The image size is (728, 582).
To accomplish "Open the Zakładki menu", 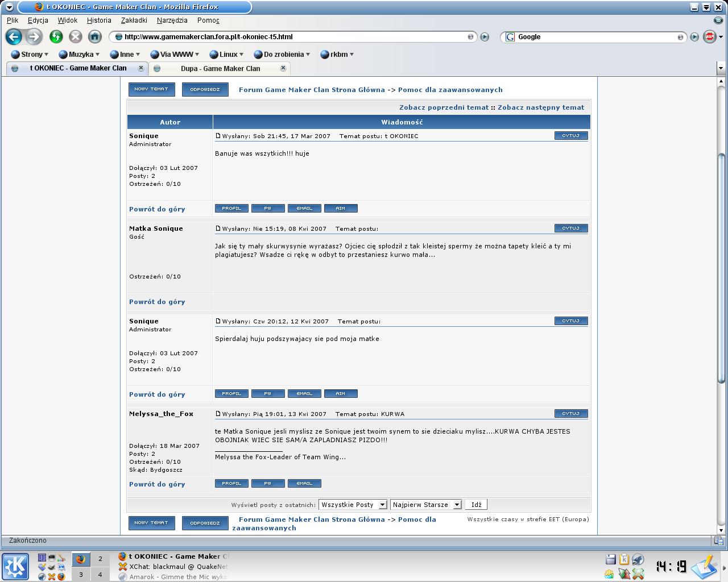I will pyautogui.click(x=134, y=20).
